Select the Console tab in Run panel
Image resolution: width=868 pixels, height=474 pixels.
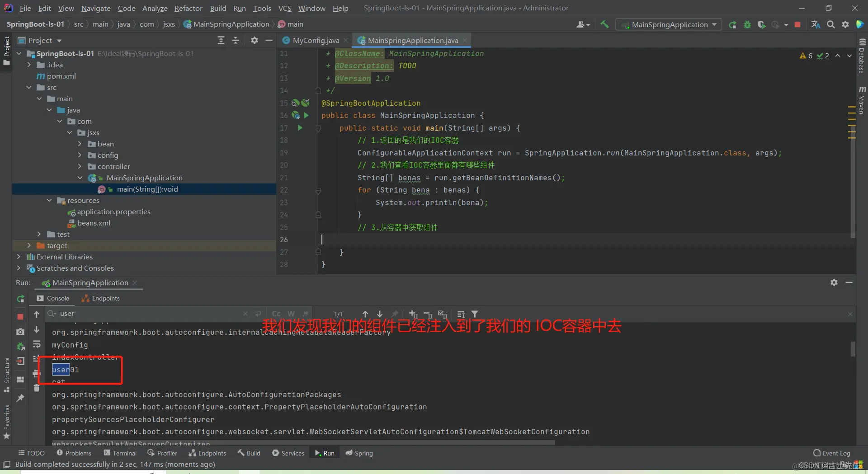[x=53, y=298]
